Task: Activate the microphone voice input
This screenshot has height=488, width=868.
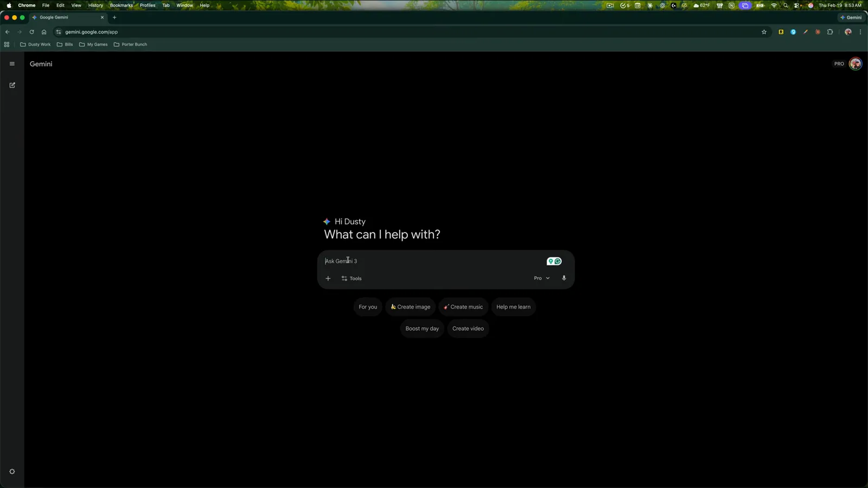Action: click(x=564, y=278)
